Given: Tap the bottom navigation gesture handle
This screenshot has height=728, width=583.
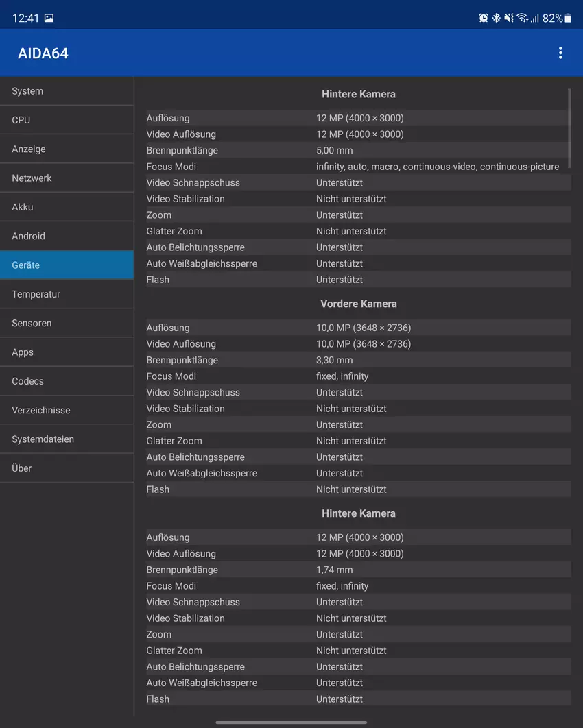Looking at the screenshot, I should 291,722.
